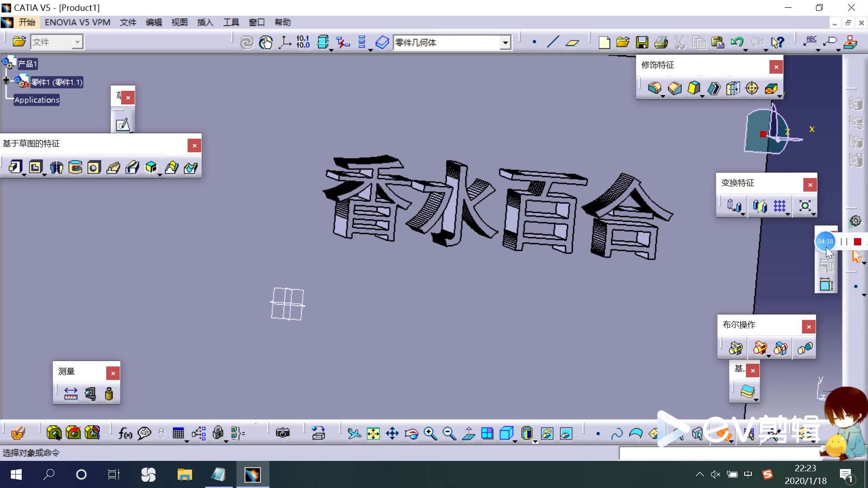Click the current time display 04:38
This screenshot has height=488, width=868.
[x=825, y=241]
